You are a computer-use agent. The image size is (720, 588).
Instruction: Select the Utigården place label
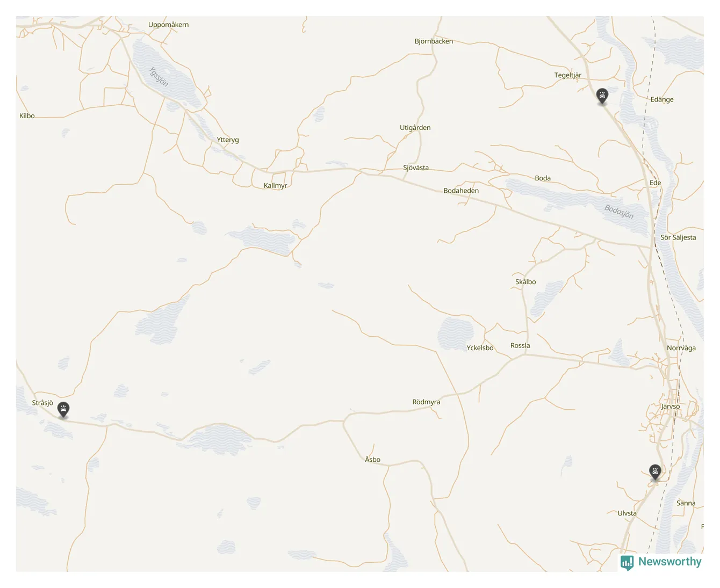[415, 128]
